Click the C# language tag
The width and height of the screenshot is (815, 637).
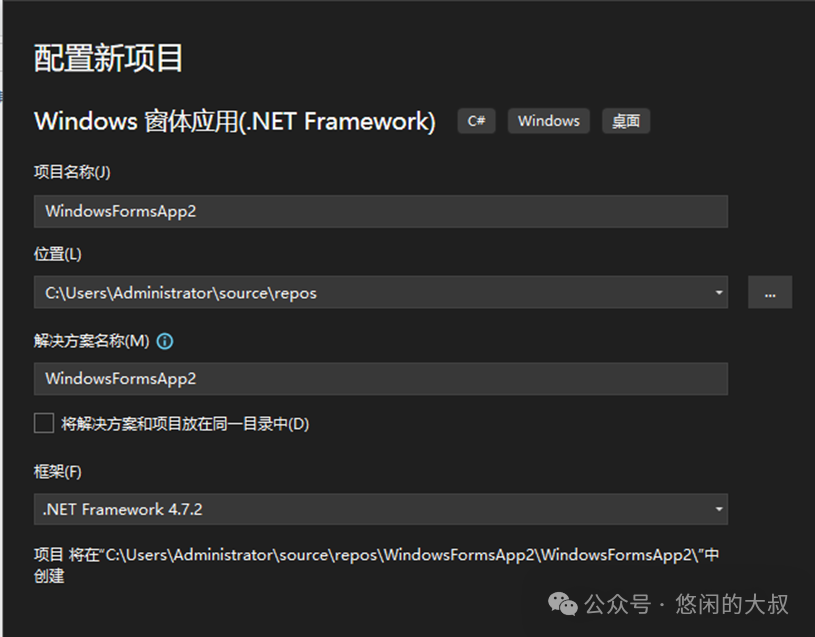coord(477,121)
